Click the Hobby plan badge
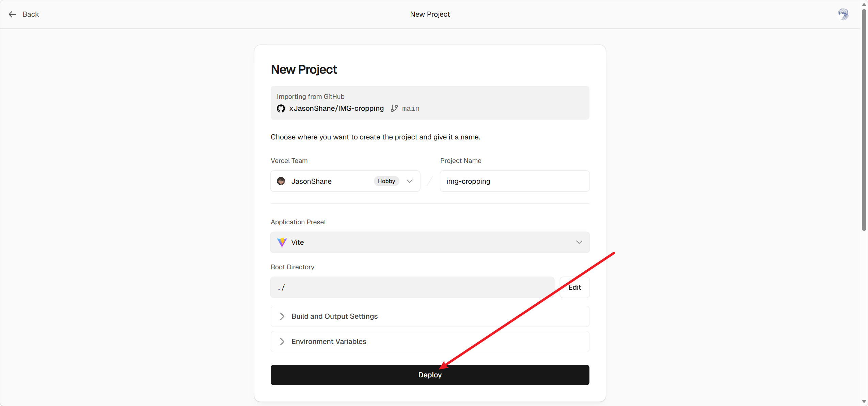Screen dimensions: 868x406 click(x=386, y=181)
